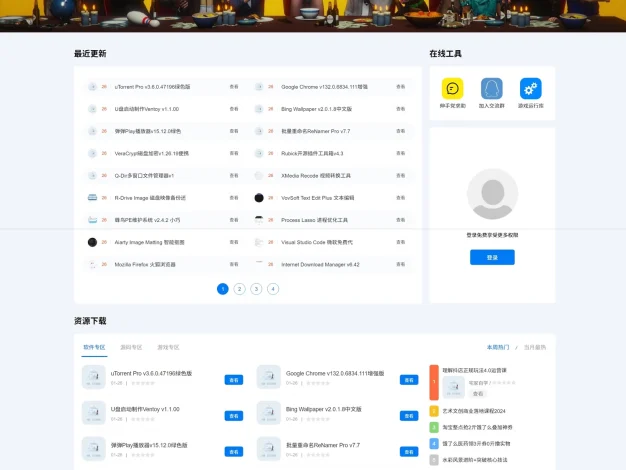The height and width of the screenshot is (470, 626).
Task: Go to page 3 of recent updates
Action: pyautogui.click(x=256, y=289)
